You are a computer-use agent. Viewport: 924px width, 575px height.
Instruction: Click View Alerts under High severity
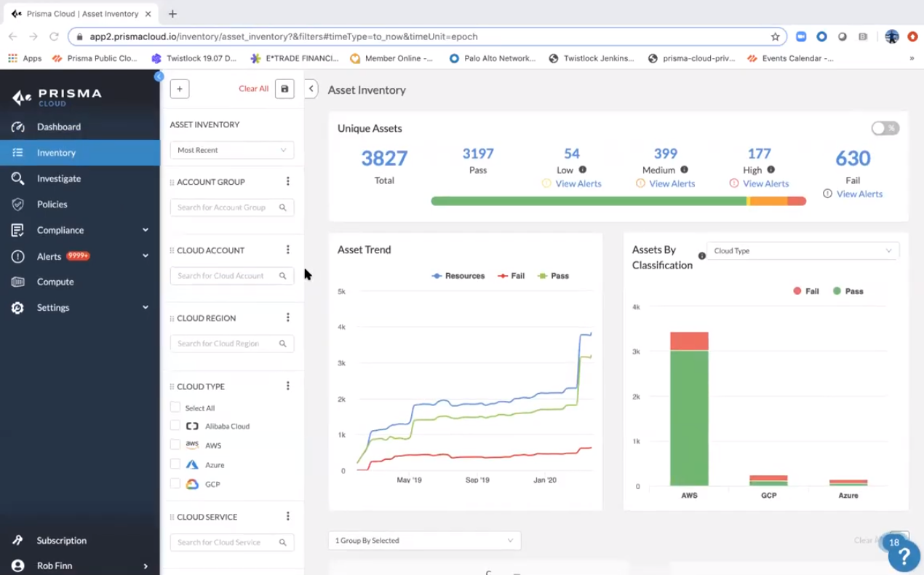tap(765, 184)
